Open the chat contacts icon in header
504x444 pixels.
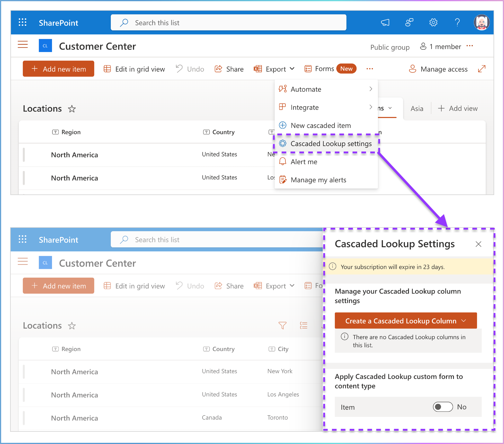[x=409, y=22]
